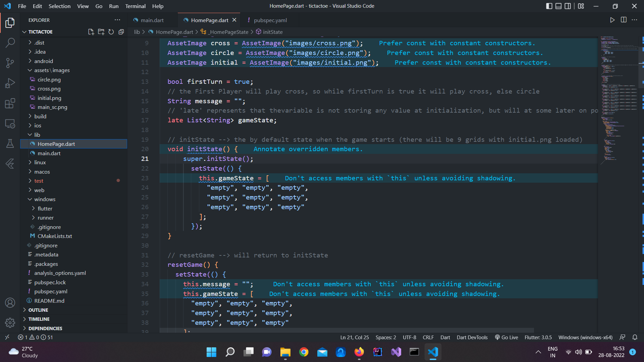Open the Source Control view
Image resolution: width=644 pixels, height=362 pixels.
[x=10, y=63]
